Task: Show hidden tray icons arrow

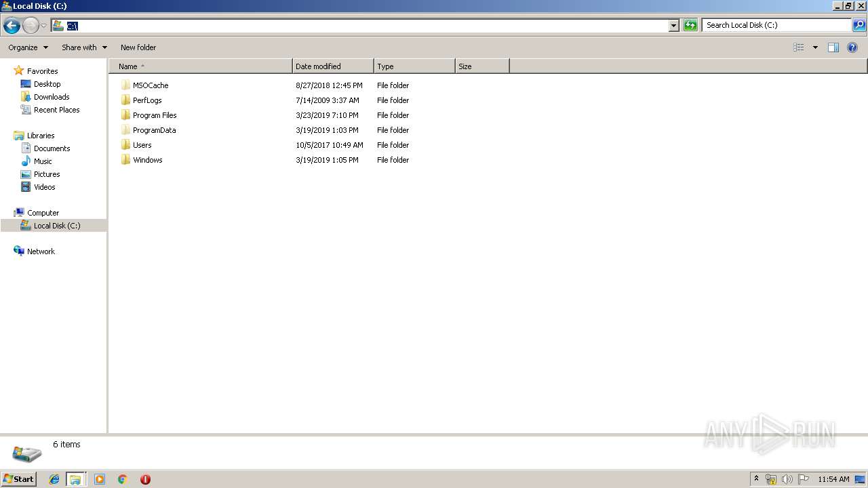Action: (756, 479)
